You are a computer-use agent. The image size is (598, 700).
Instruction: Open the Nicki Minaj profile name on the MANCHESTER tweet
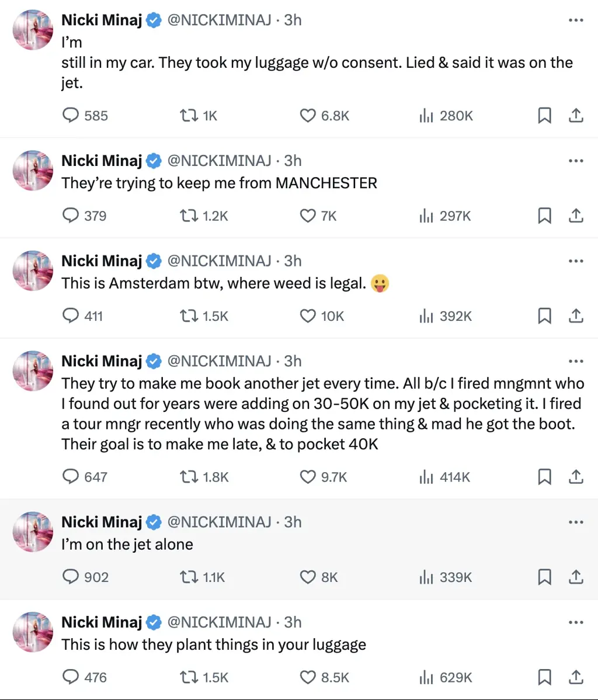(102, 161)
